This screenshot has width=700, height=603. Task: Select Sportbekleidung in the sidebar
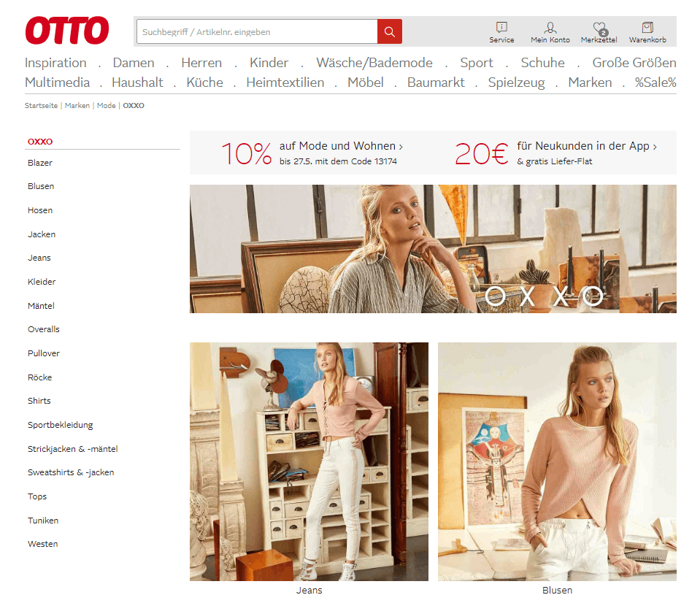pyautogui.click(x=61, y=424)
